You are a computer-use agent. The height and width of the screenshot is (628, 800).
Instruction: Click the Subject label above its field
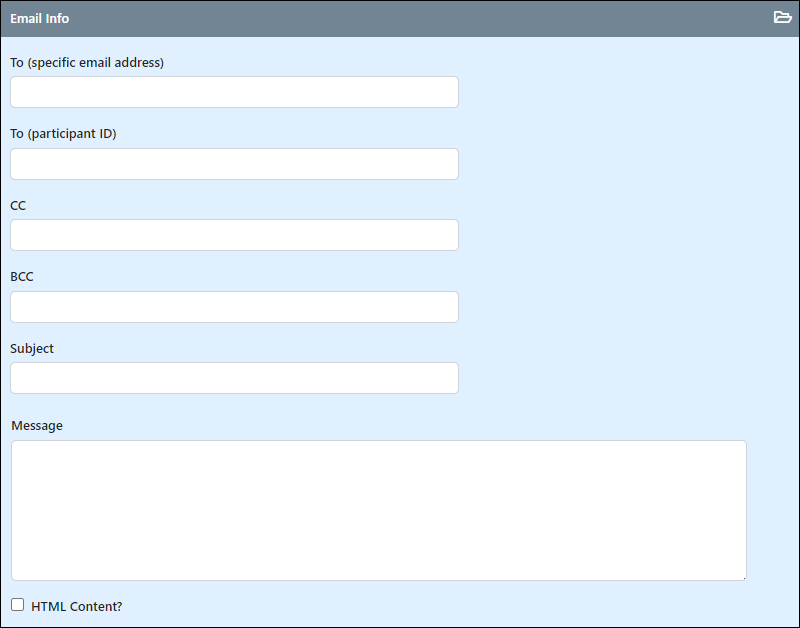coord(32,348)
